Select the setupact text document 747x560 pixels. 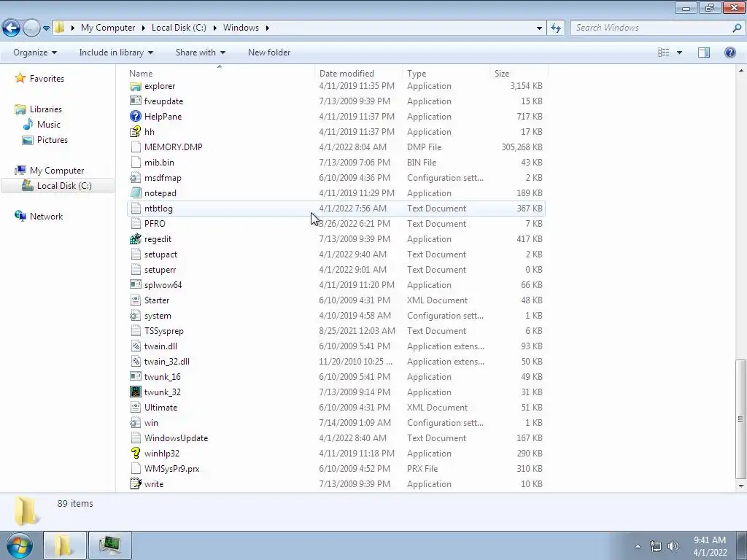click(x=336, y=254)
